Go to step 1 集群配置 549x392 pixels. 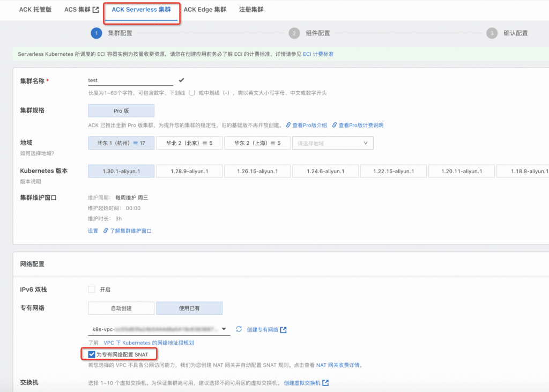tap(112, 33)
